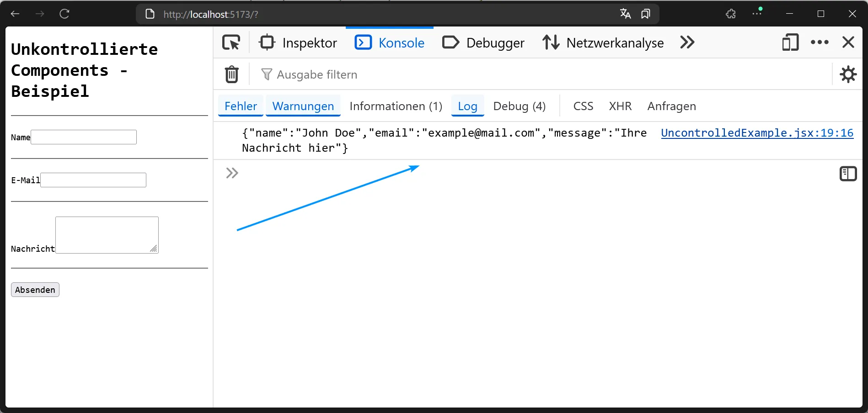The height and width of the screenshot is (413, 868).
Task: Show more devtools tabs chevron
Action: (687, 42)
